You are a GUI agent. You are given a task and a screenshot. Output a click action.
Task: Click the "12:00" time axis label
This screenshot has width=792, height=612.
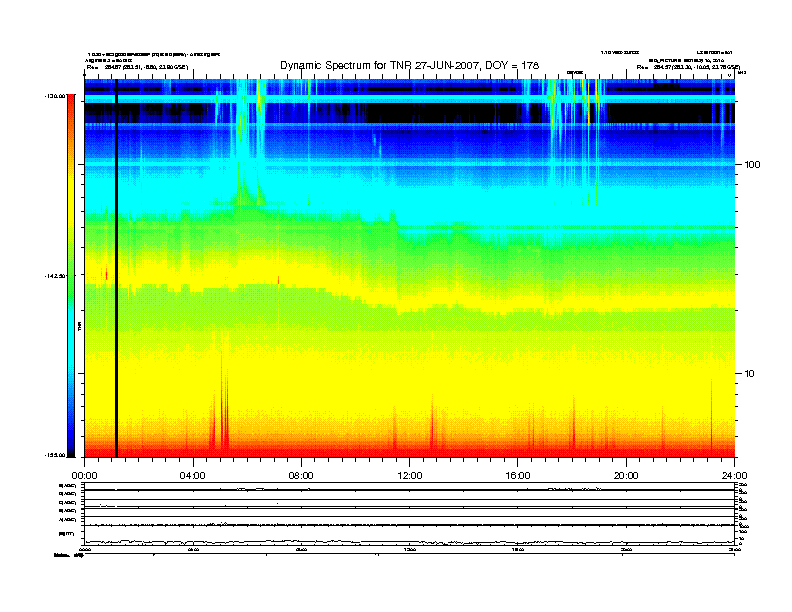410,476
